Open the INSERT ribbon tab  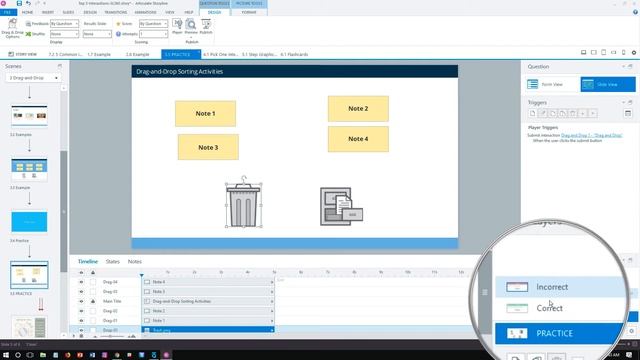(x=48, y=12)
